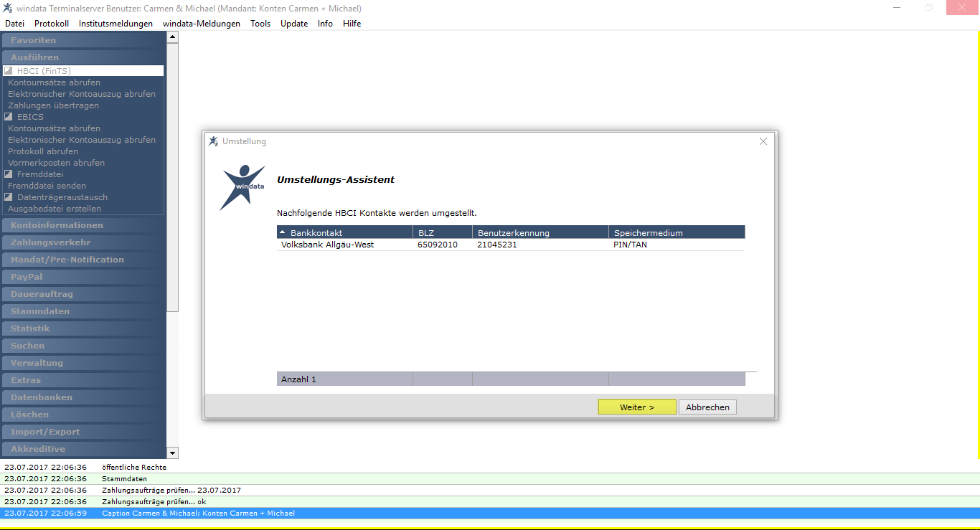
Task: Click sort arrow in Bankkontakt column header
Action: (282, 233)
